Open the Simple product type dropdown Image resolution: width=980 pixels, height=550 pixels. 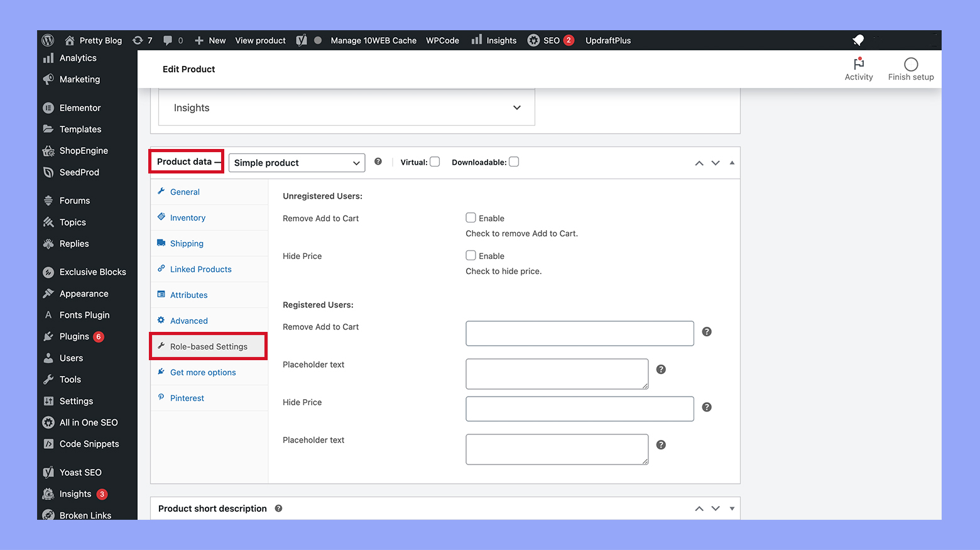coord(297,163)
